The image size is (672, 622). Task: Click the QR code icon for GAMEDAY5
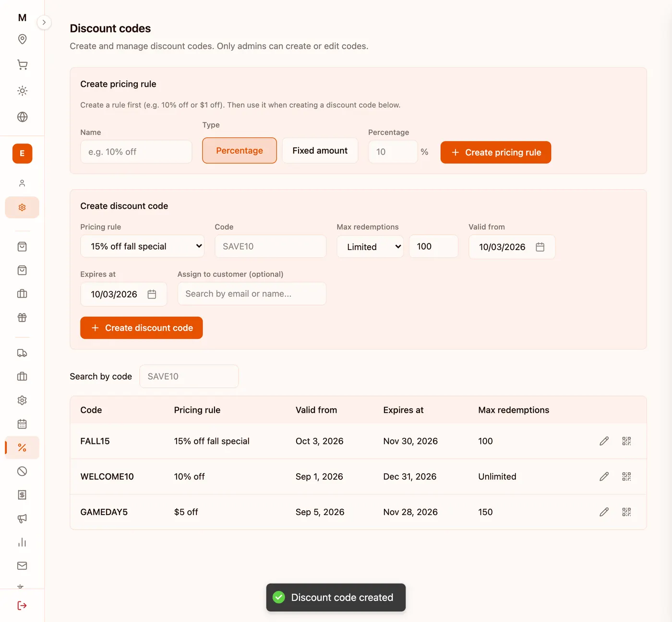click(626, 512)
